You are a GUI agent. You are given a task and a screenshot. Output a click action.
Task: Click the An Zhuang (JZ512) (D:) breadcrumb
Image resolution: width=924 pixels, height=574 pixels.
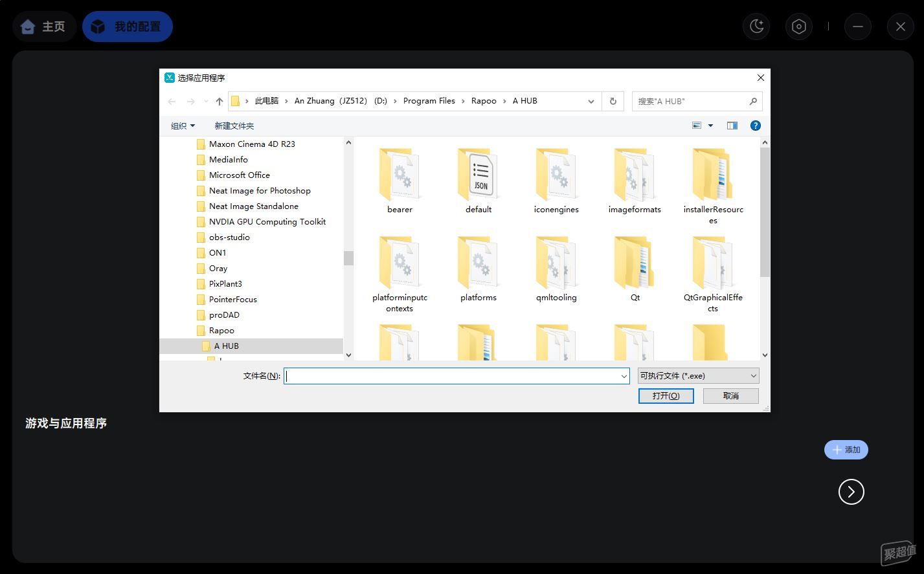pos(341,101)
